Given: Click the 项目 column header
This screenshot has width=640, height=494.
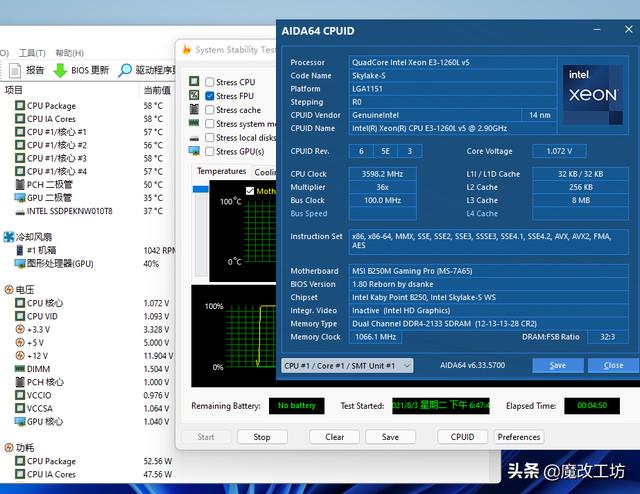Looking at the screenshot, I should tap(13, 90).
